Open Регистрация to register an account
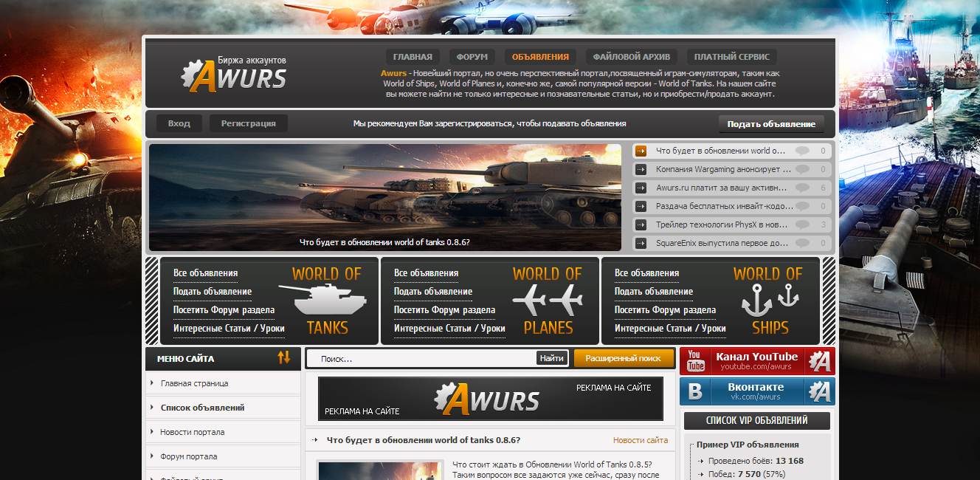The height and width of the screenshot is (480, 980). click(x=248, y=123)
